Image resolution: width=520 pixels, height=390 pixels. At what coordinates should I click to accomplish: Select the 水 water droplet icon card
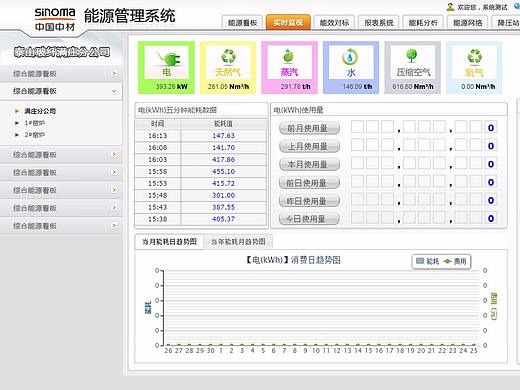(351, 67)
